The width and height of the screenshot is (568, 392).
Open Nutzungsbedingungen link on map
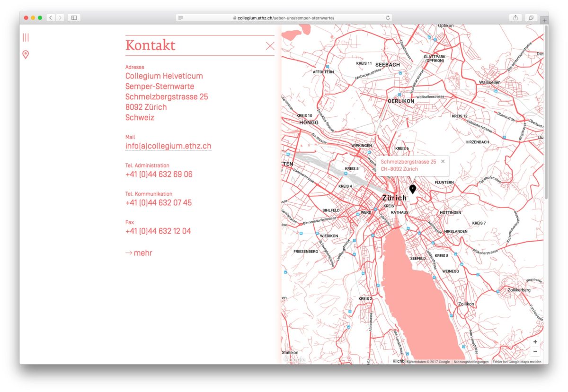471,362
